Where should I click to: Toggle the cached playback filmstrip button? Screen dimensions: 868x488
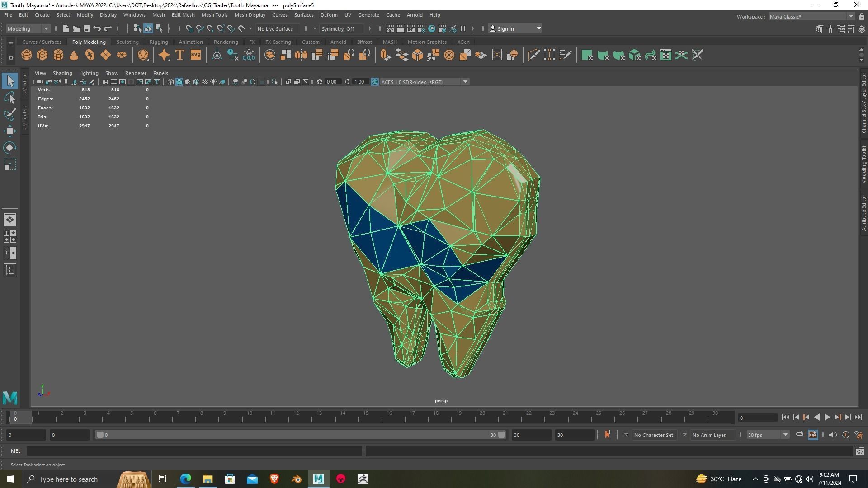pyautogui.click(x=813, y=435)
